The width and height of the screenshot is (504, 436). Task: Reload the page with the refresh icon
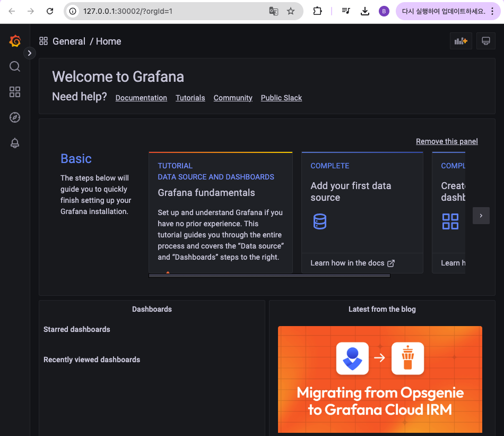pyautogui.click(x=50, y=11)
